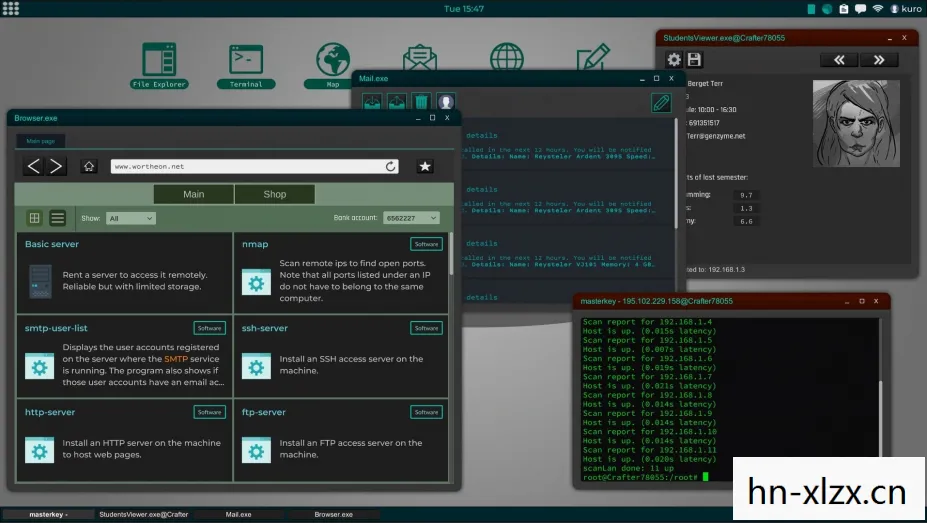Image resolution: width=927 pixels, height=523 pixels.
Task: Switch to Browser.exe in the taskbar
Action: [333, 515]
